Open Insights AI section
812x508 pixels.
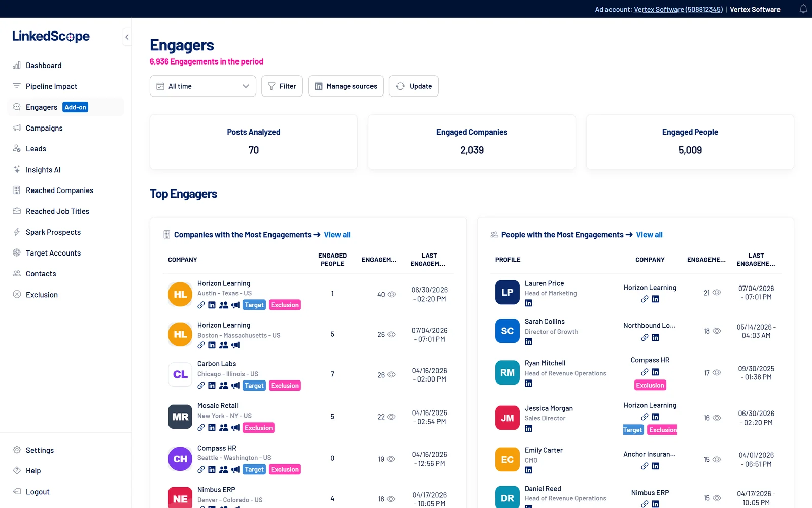pos(43,170)
